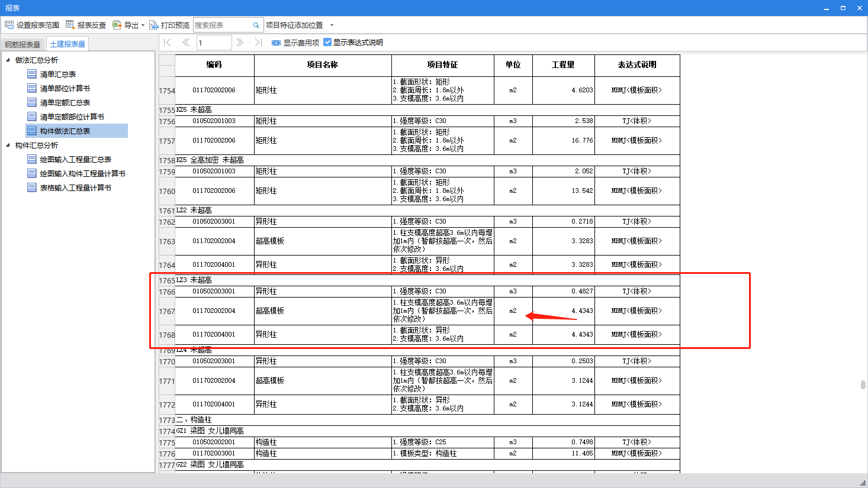868x488 pixels.
Task: Click the 工程量 column header
Action: (x=563, y=65)
